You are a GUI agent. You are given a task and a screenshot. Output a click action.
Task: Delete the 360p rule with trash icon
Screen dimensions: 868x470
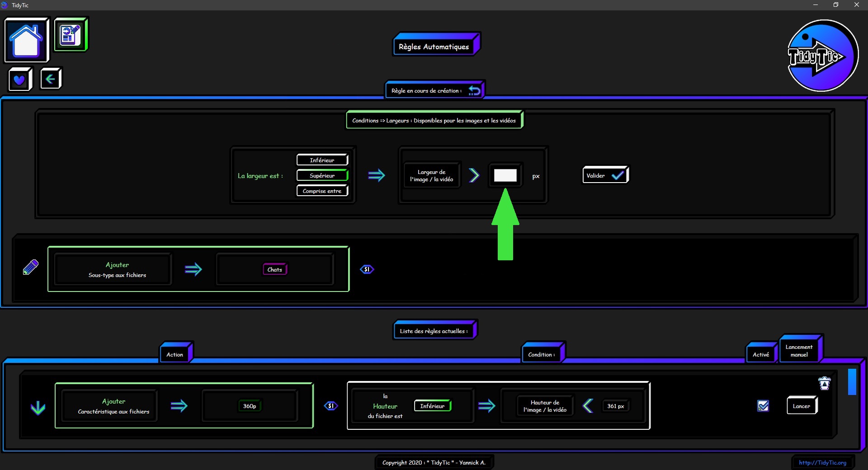point(825,383)
